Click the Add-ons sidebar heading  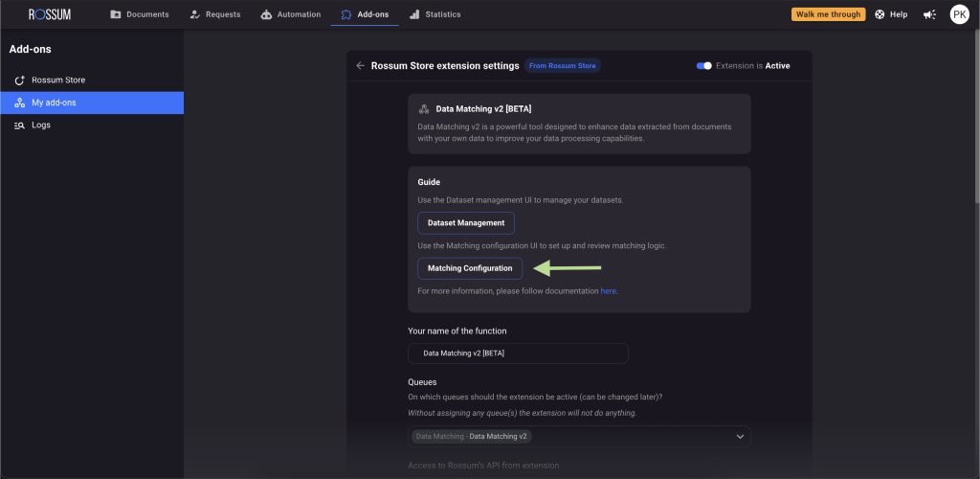[x=30, y=49]
